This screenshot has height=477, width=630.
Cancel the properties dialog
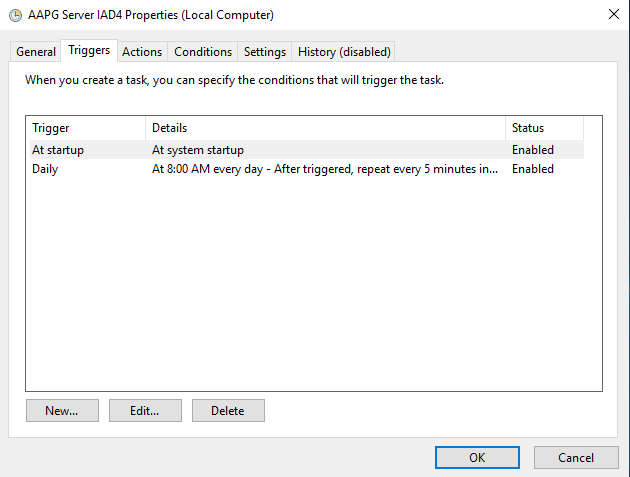[x=576, y=457]
